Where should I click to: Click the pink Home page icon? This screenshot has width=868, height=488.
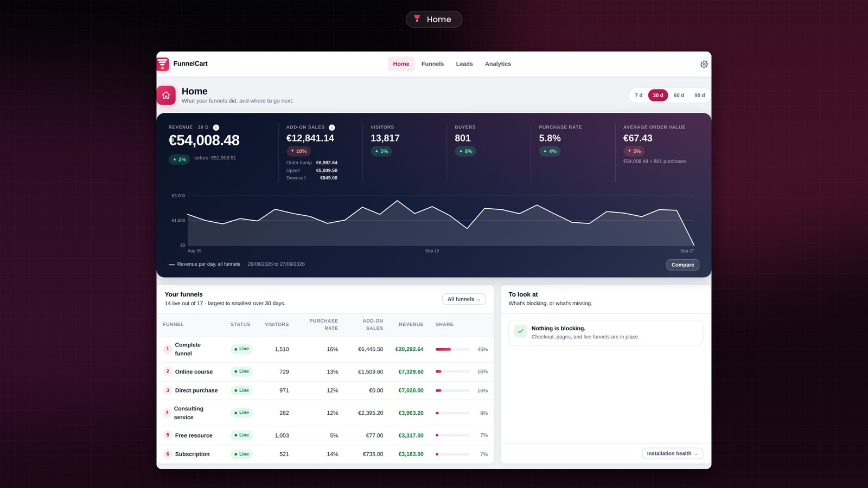pos(166,95)
